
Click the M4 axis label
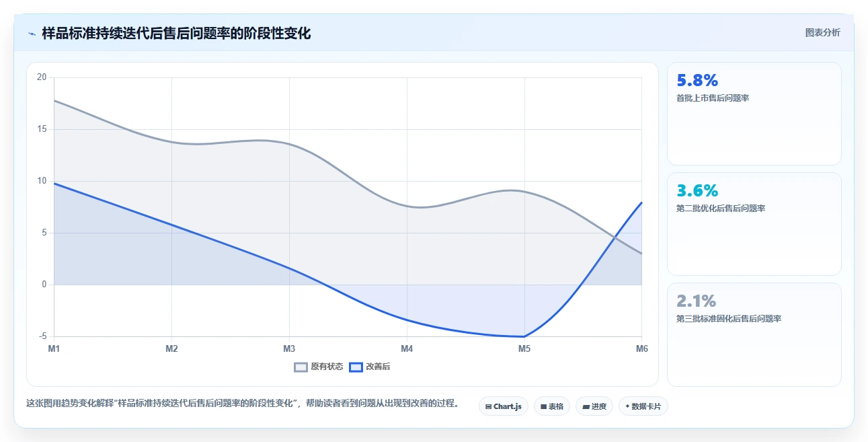[x=407, y=348]
